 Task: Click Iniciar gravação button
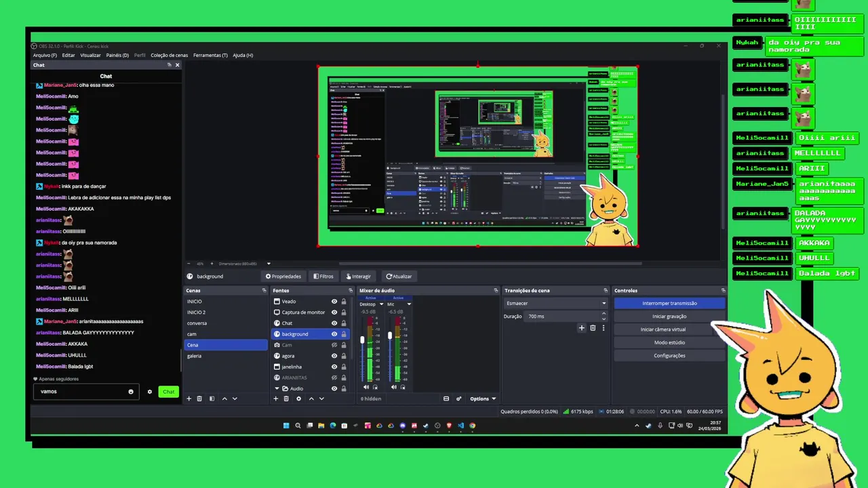[x=669, y=317]
